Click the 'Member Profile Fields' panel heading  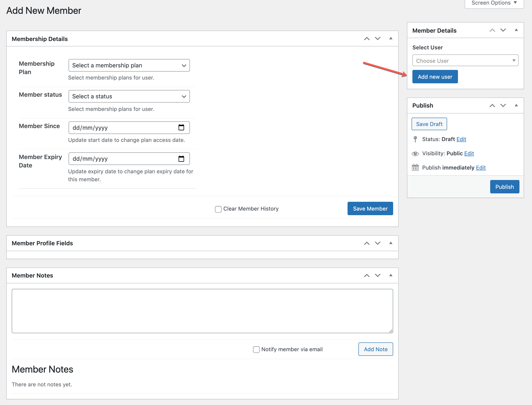[x=42, y=243]
